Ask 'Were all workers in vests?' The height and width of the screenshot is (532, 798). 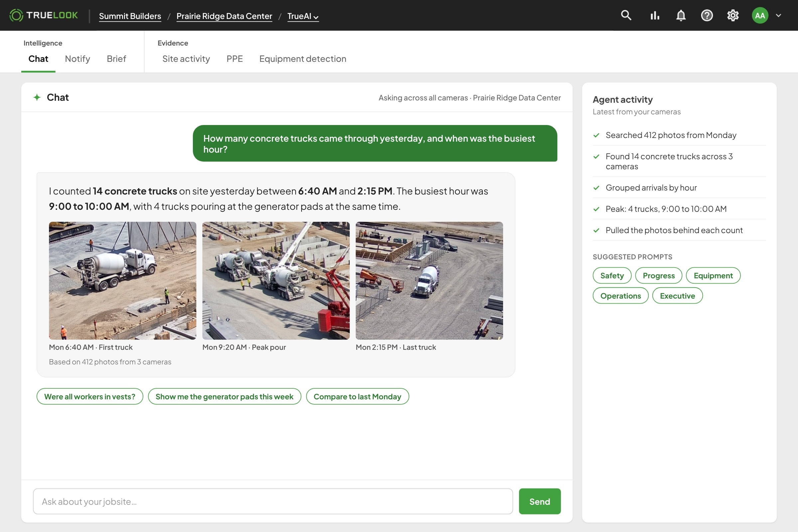pos(89,396)
